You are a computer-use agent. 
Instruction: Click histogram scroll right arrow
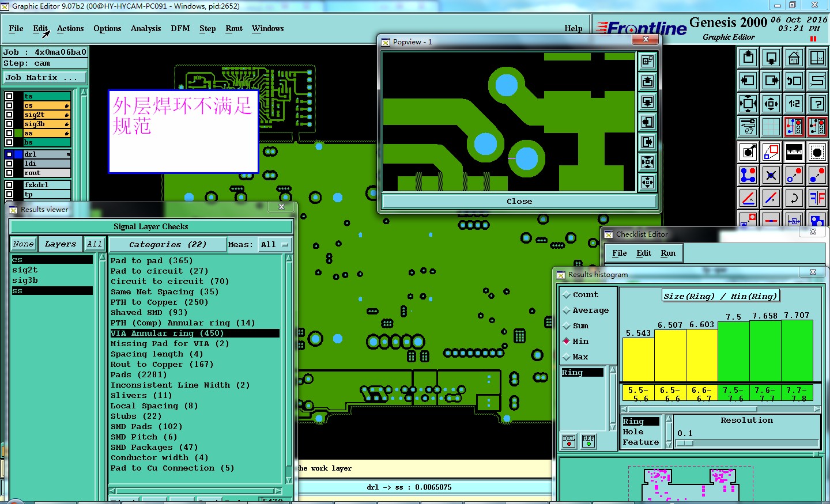click(817, 410)
